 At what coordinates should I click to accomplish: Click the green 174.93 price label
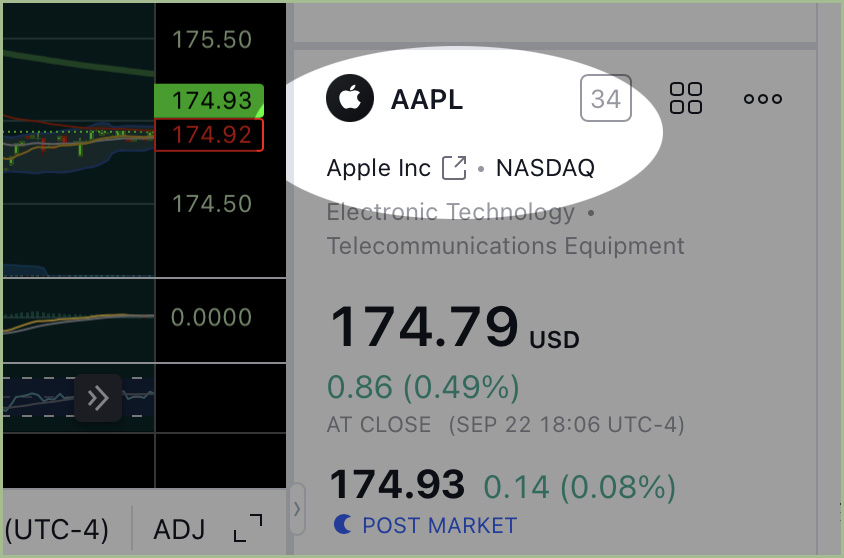(x=209, y=101)
